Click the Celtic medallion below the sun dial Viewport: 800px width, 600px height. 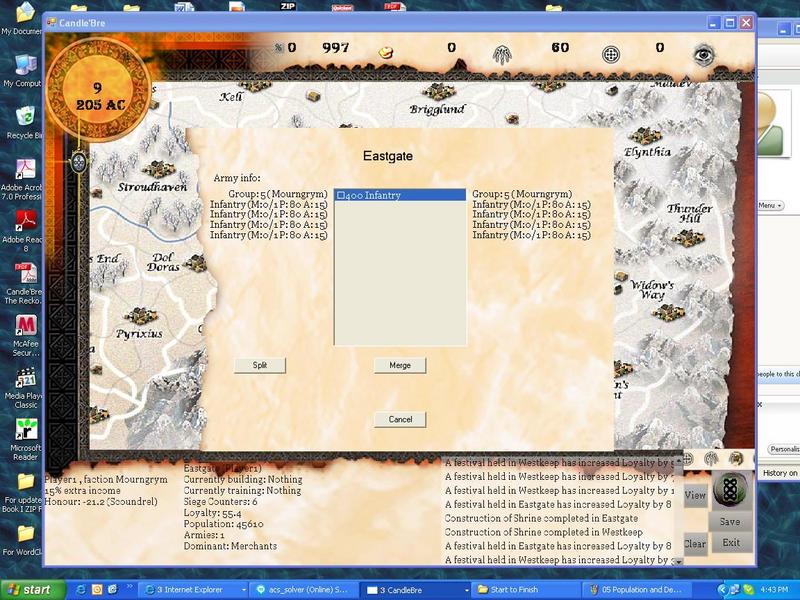click(79, 163)
